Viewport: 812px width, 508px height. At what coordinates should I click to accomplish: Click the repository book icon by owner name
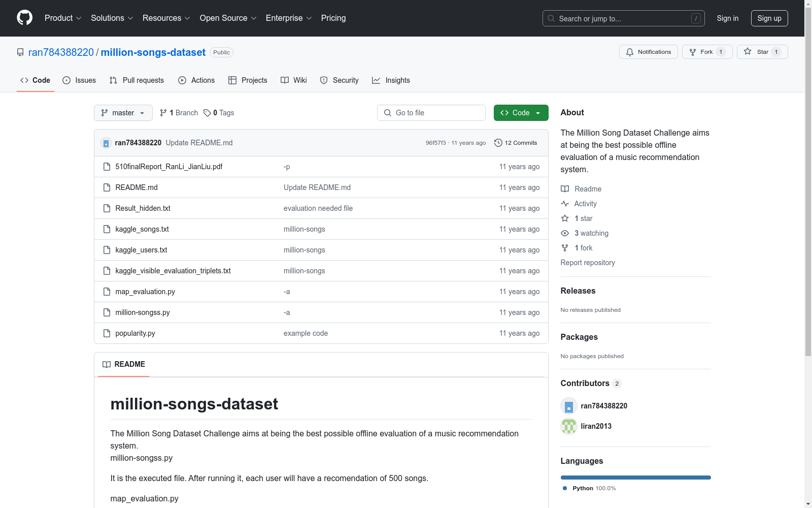coord(20,52)
